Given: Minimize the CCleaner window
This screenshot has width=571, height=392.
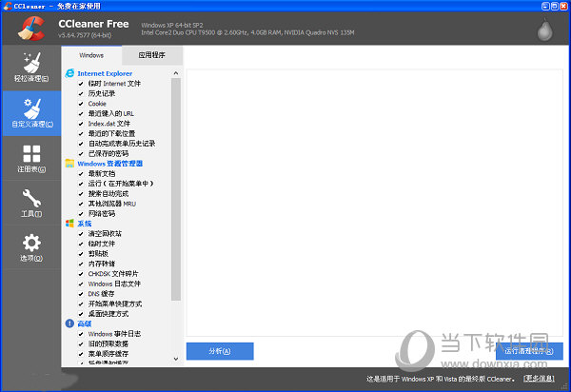Looking at the screenshot, I should click(545, 6).
